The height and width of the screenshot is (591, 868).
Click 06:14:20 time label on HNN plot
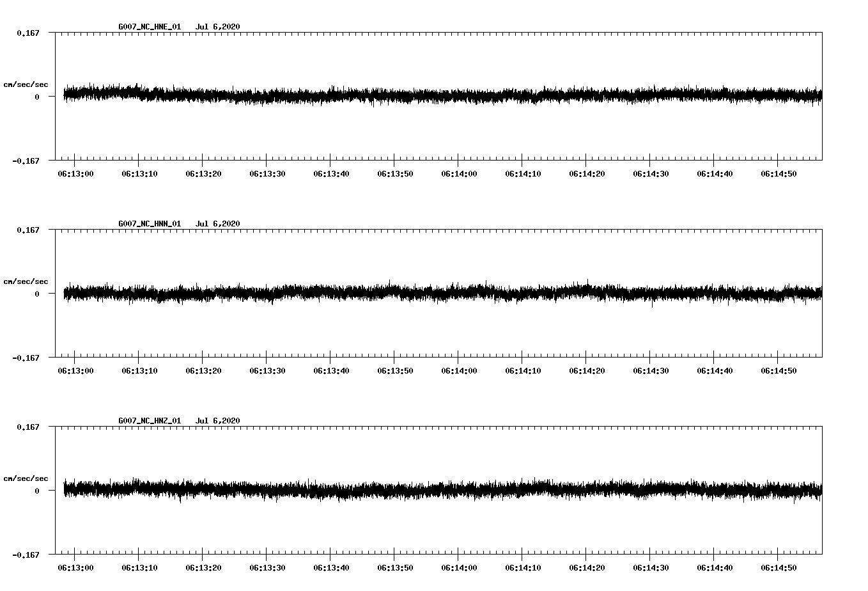click(587, 371)
